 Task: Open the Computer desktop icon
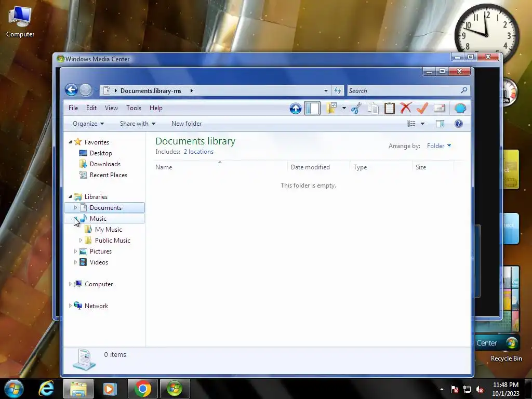tap(20, 21)
